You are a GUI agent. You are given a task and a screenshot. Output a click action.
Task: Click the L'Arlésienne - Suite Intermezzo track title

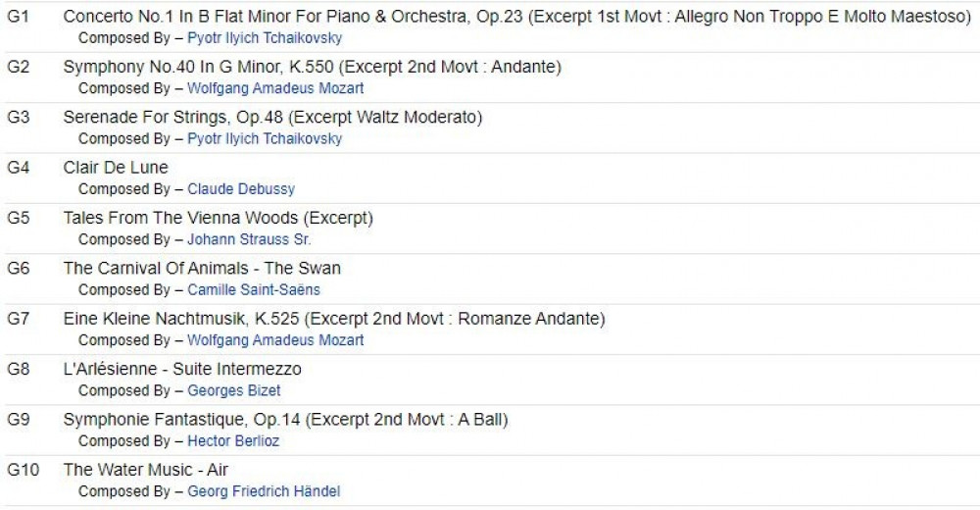pos(182,370)
